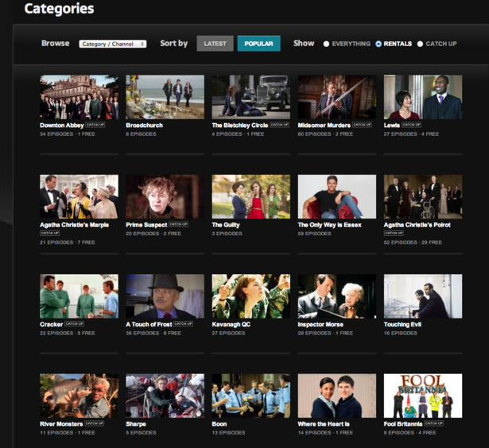Open the Lewis thumbnail image

click(423, 97)
